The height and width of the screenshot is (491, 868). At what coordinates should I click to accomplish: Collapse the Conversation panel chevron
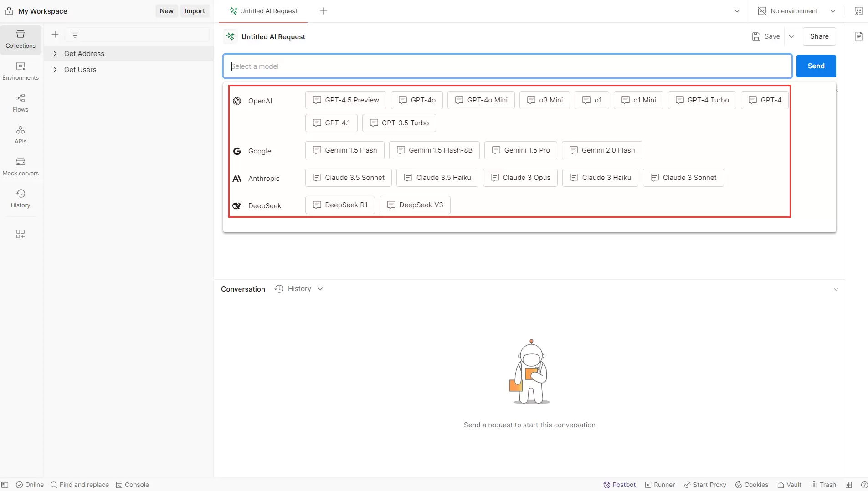click(x=836, y=289)
